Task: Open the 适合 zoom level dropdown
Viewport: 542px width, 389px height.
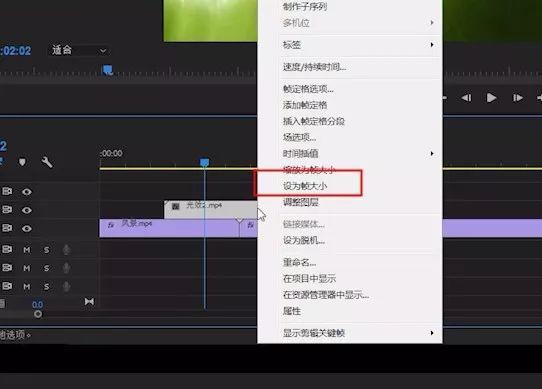Action: [x=79, y=50]
